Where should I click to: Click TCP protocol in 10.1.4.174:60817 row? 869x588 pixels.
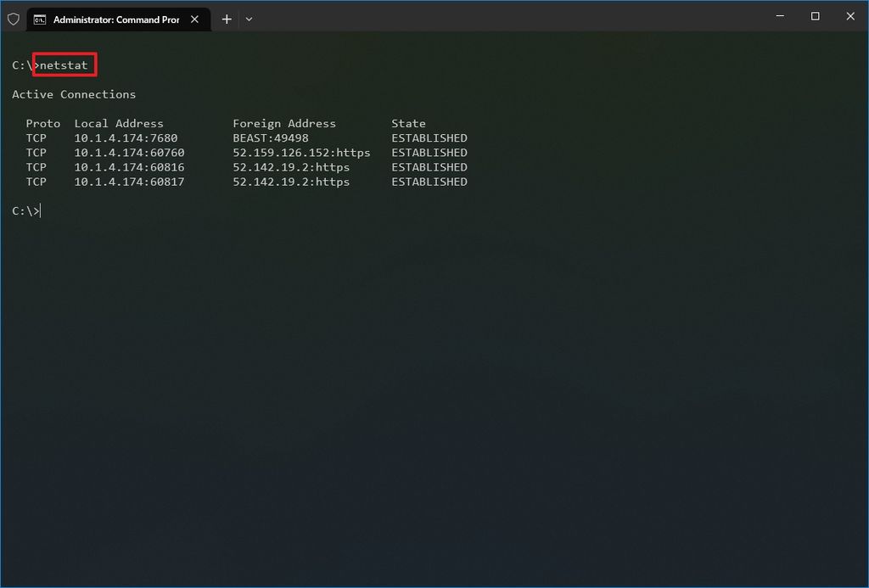[36, 182]
